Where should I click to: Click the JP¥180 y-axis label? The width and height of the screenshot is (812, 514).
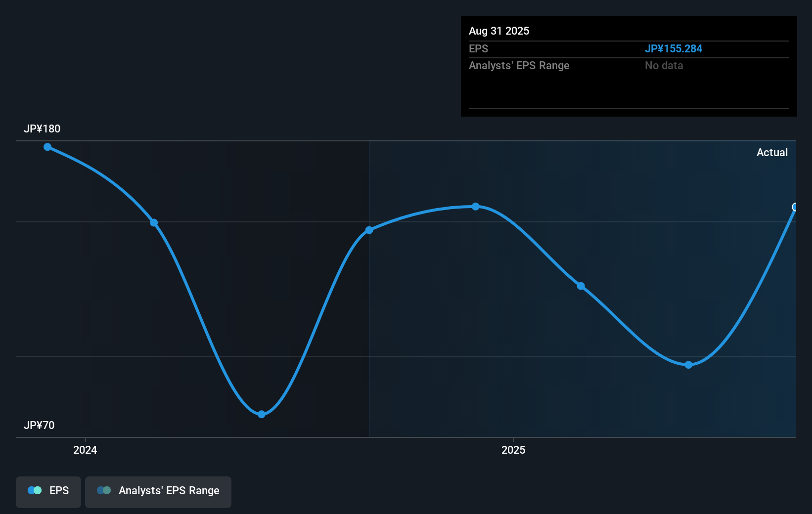pos(42,128)
